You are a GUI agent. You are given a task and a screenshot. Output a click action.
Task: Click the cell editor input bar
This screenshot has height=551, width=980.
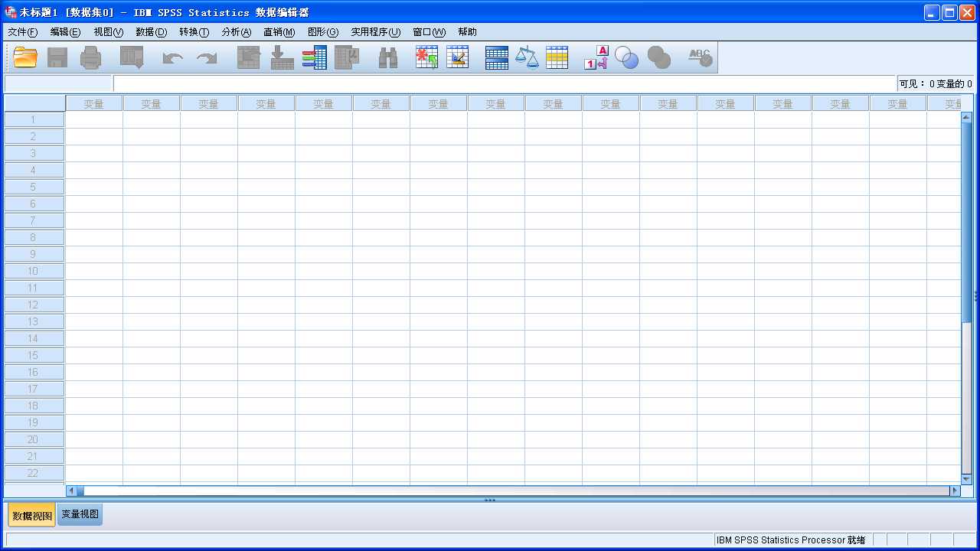(x=505, y=83)
